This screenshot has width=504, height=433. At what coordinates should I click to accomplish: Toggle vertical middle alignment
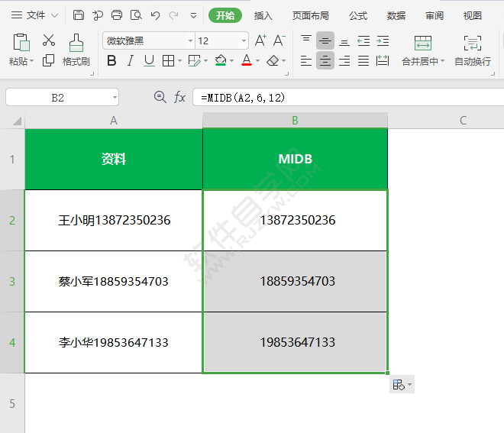click(325, 40)
